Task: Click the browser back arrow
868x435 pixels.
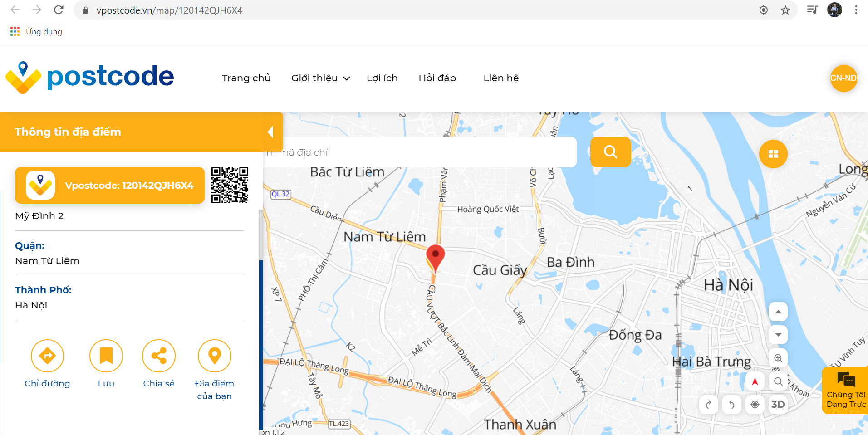Action: pos(15,10)
